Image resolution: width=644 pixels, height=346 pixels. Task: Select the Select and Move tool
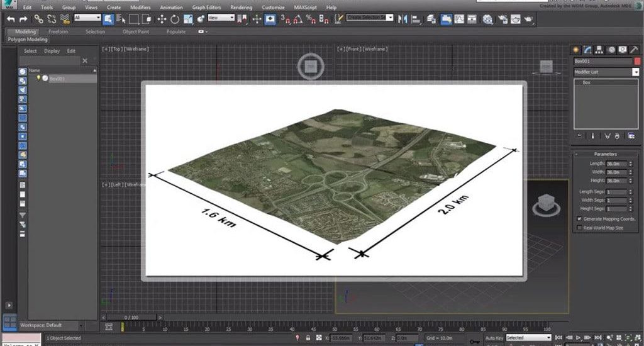[162, 19]
